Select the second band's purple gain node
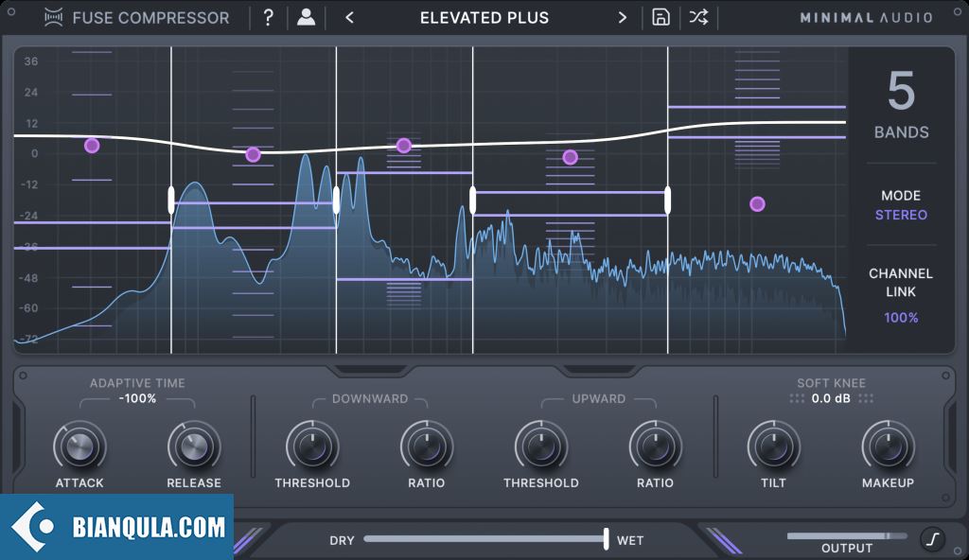The image size is (969, 560). (253, 154)
